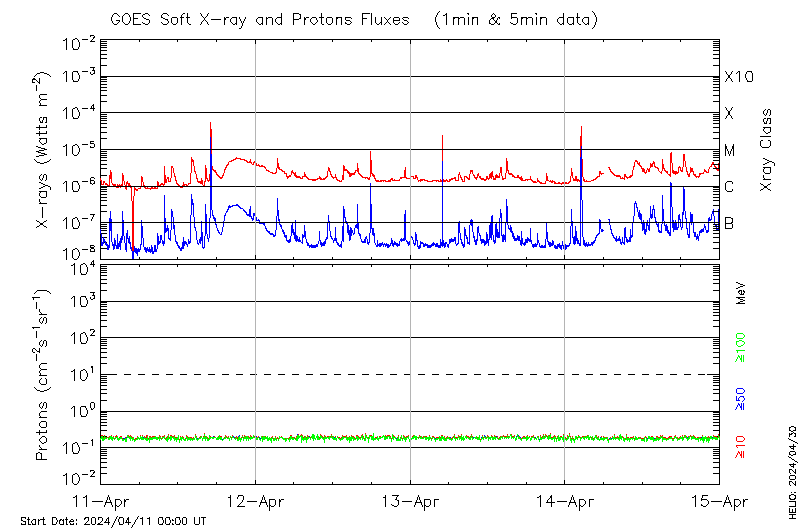
Task: Click the MeV label above proton legend
Action: (x=741, y=294)
